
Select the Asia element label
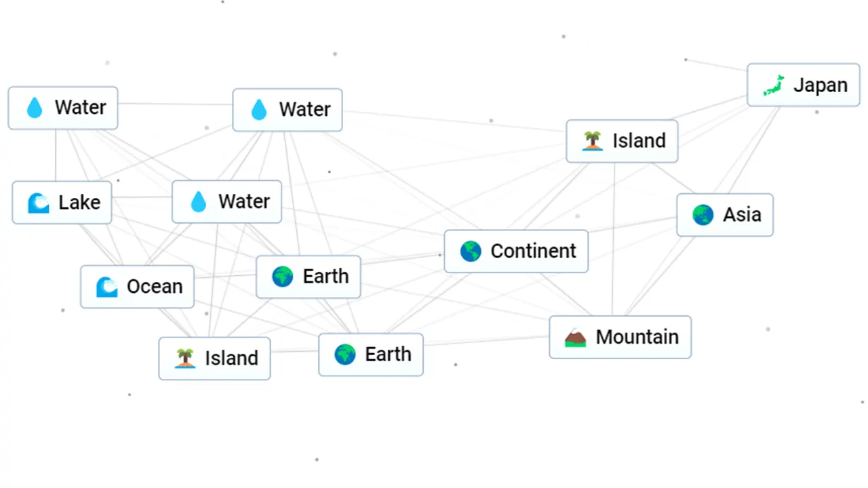click(742, 216)
